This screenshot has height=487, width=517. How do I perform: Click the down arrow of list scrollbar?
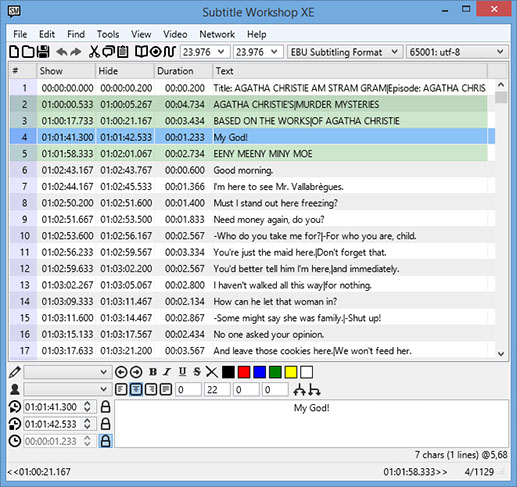click(501, 354)
